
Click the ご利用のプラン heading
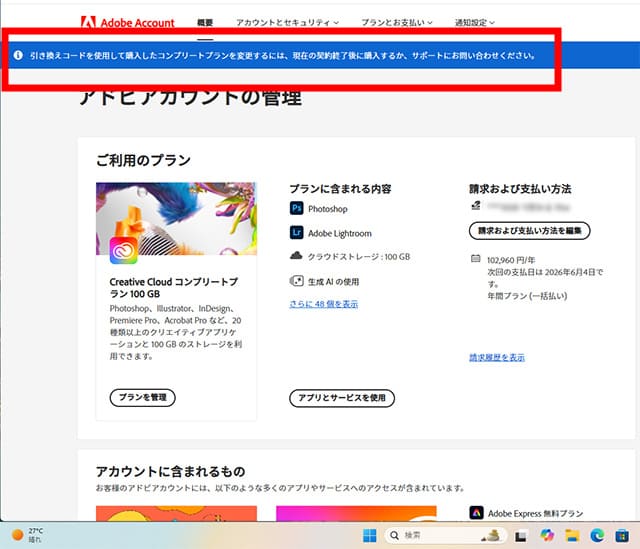[143, 160]
